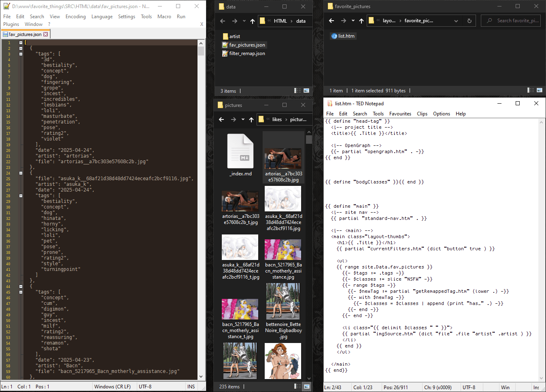
Task: Open the Encoding menu in Notepad++
Action: (x=76, y=17)
